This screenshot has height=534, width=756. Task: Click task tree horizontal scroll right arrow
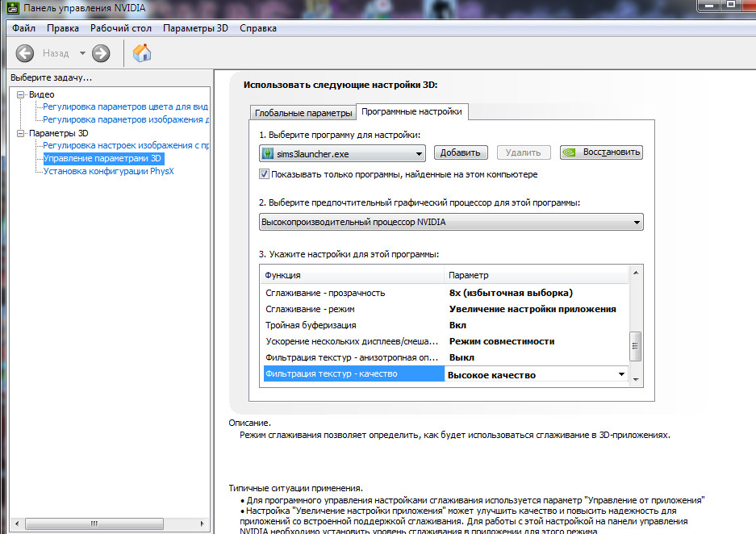[x=202, y=524]
